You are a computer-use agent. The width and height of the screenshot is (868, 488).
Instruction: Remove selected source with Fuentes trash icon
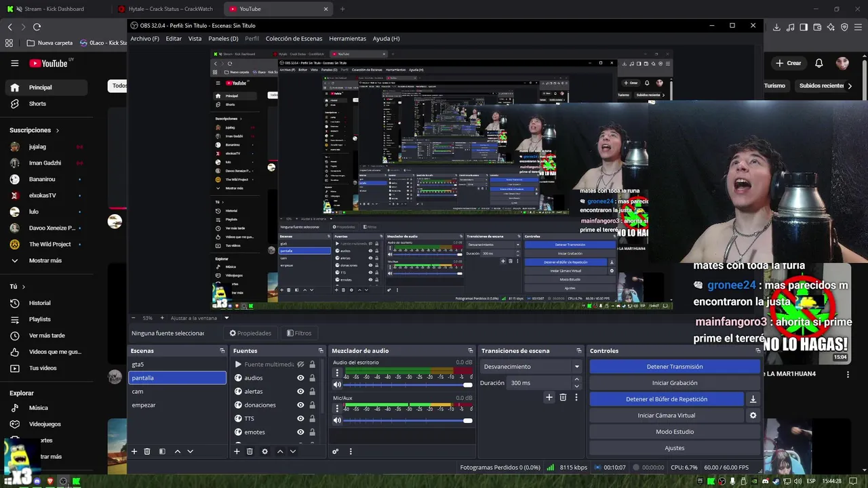pyautogui.click(x=250, y=451)
